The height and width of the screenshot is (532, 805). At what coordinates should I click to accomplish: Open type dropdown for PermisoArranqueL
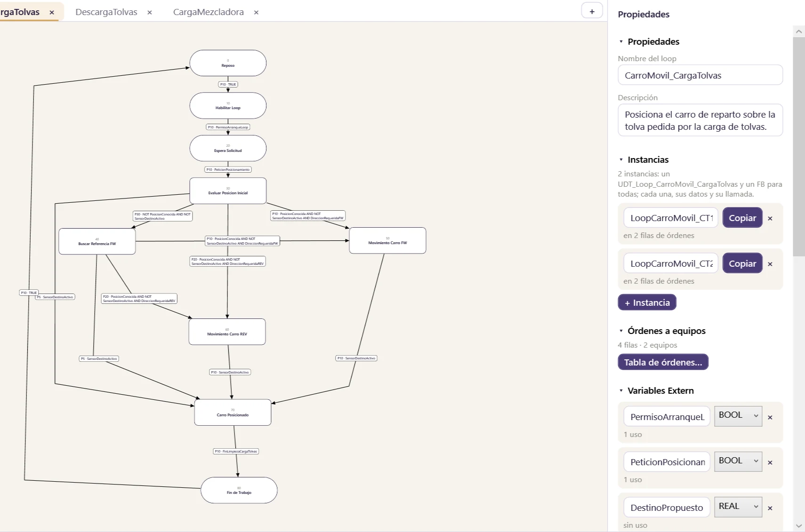pyautogui.click(x=738, y=416)
